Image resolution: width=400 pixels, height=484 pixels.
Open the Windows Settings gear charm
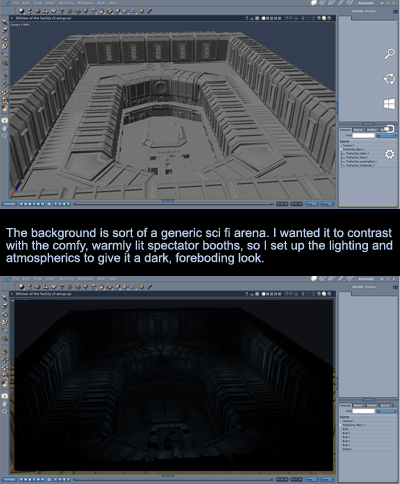click(389, 154)
